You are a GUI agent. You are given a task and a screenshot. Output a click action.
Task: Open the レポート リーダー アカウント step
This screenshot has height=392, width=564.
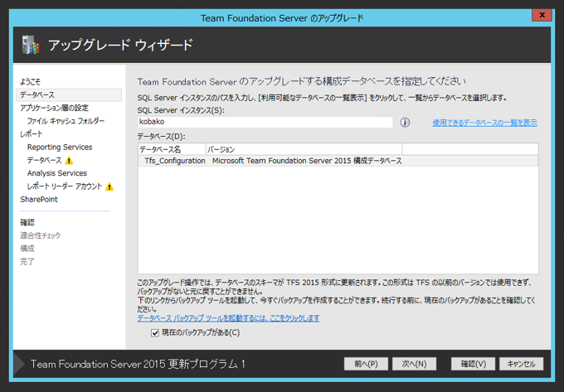65,186
